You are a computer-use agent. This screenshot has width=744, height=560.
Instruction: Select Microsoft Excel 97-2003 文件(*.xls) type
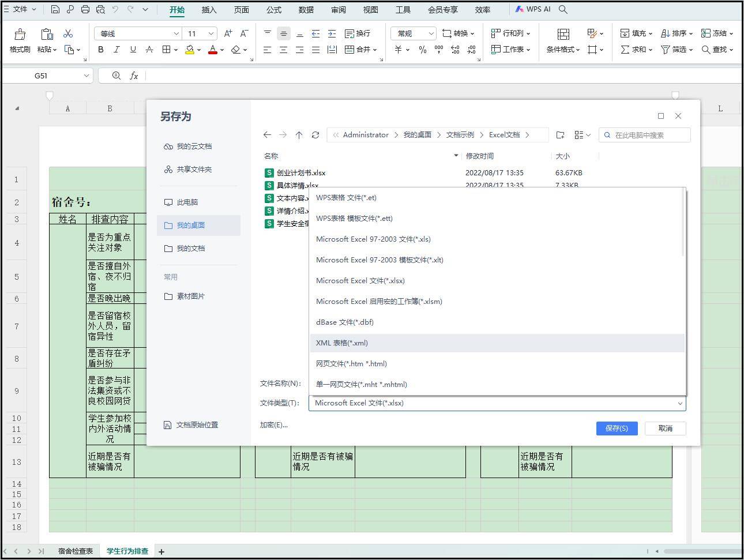497,239
